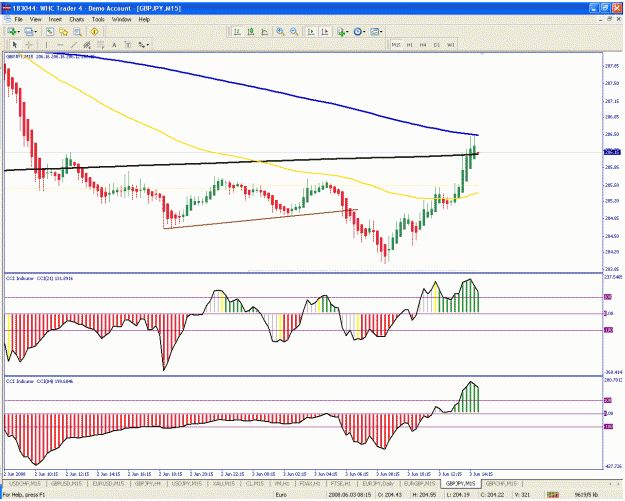Select the W1 timeframe button
625x501 pixels.
point(451,45)
